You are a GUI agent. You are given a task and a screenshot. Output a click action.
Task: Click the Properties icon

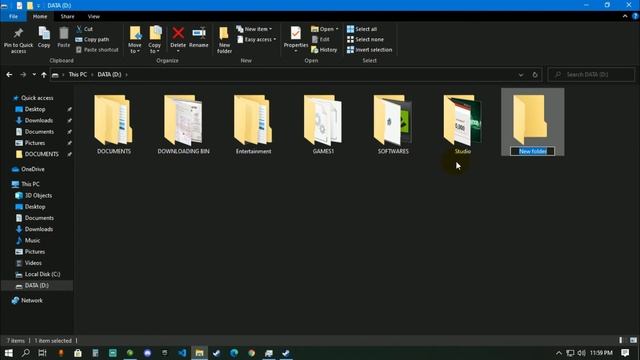296,33
